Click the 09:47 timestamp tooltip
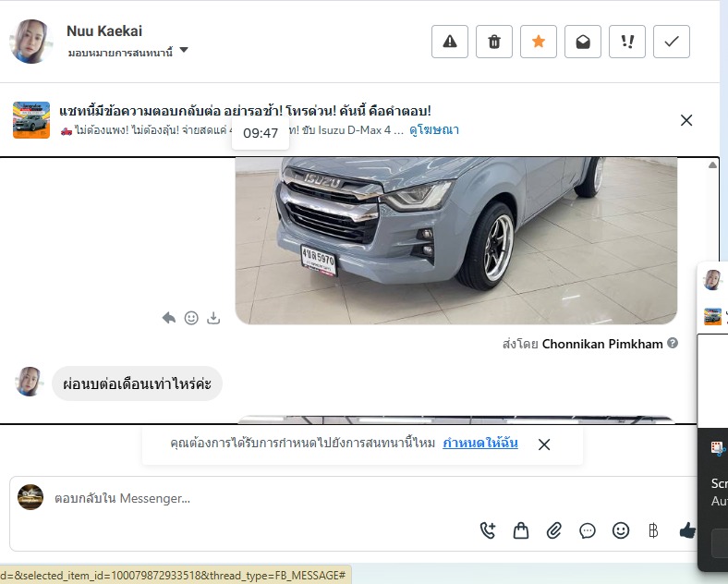 (x=261, y=133)
